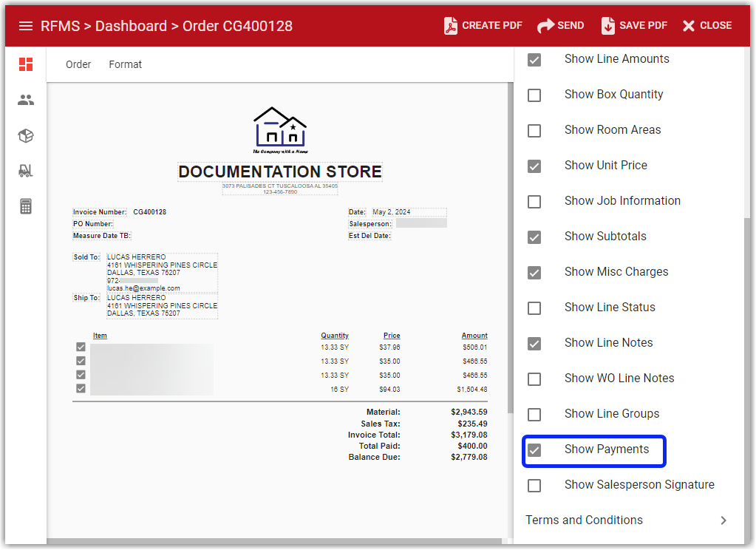Click the SAVE PDF button label
Viewport: 756px width, 550px height.
click(643, 26)
